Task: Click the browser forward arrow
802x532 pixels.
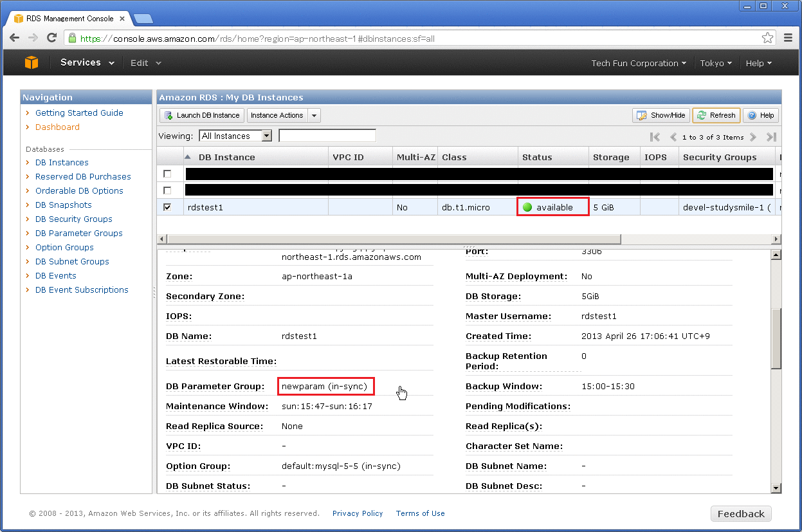Action: coord(33,38)
